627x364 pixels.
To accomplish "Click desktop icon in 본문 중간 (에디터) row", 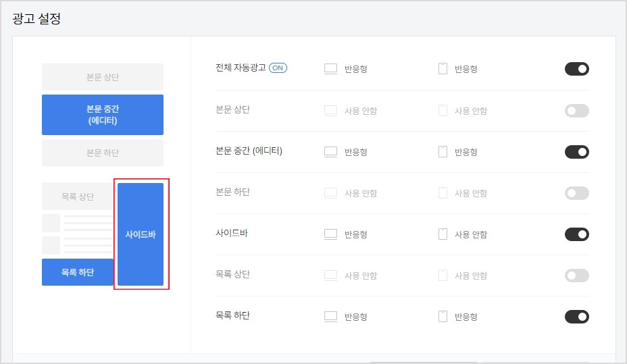I will coord(330,152).
